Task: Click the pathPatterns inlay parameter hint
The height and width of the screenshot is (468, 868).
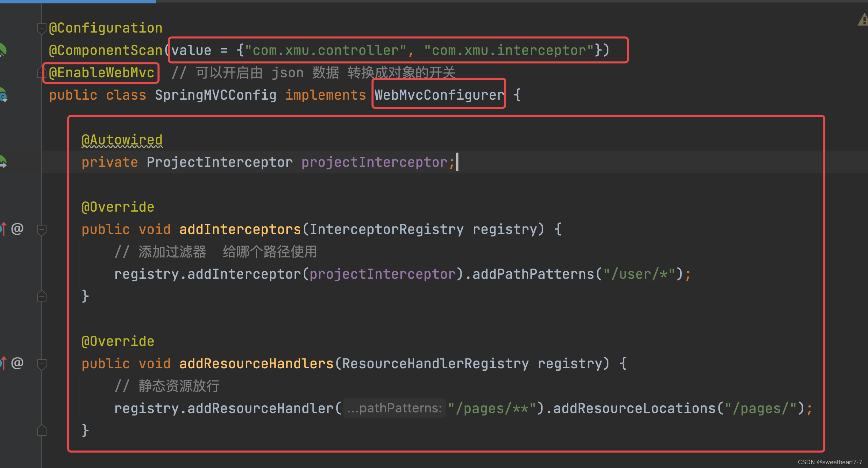Action: pyautogui.click(x=395, y=408)
